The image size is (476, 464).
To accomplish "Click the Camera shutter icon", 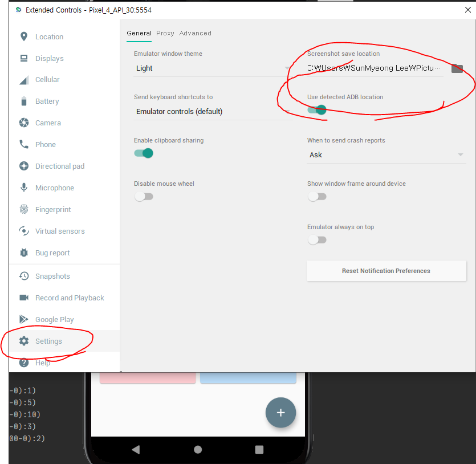I will tap(24, 123).
